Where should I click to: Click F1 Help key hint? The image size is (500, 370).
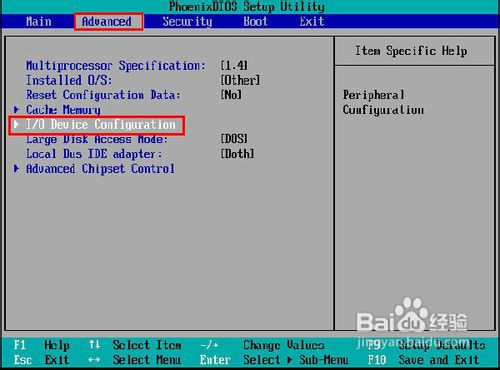[42, 345]
